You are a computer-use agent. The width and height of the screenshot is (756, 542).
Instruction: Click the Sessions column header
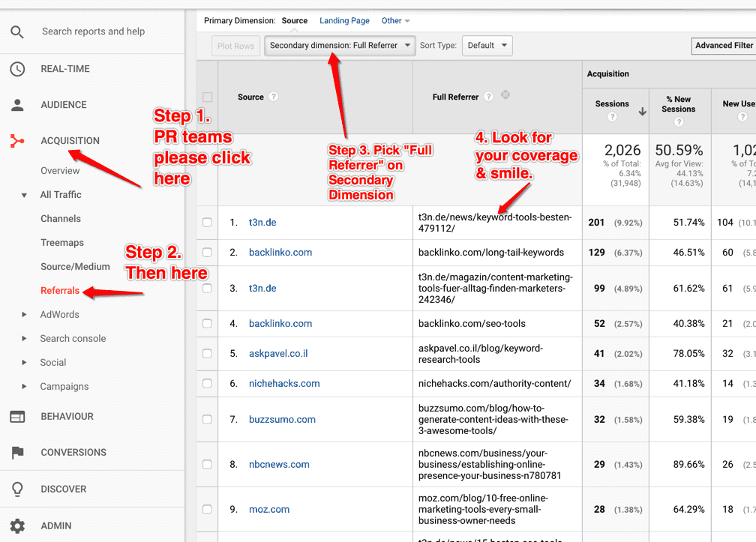[x=612, y=103]
